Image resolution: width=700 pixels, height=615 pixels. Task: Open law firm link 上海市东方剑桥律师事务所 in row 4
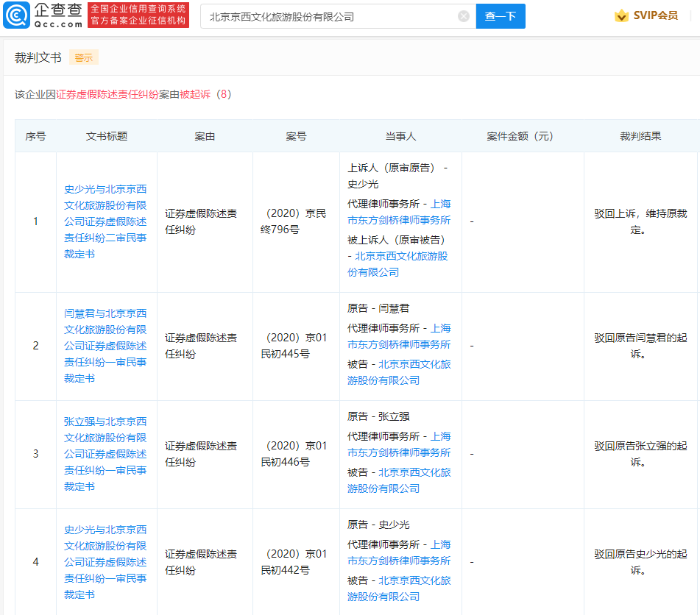point(399,552)
